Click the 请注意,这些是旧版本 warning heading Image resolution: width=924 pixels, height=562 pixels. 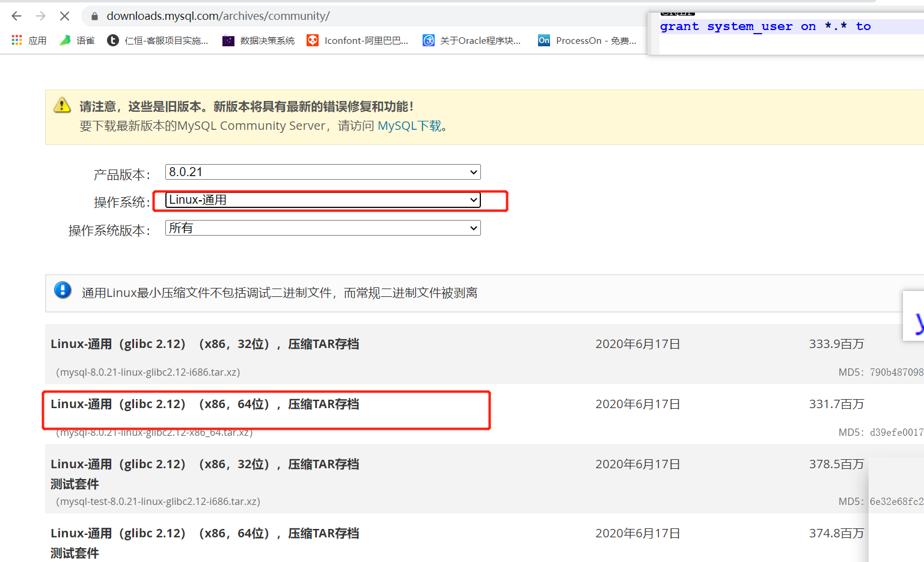[x=246, y=106]
